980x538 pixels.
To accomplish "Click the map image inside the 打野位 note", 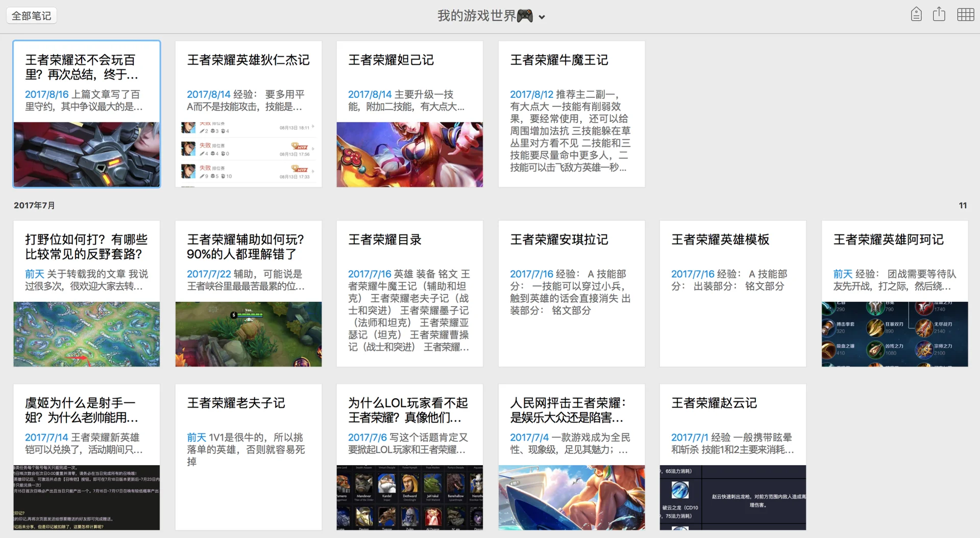I will (x=86, y=334).
